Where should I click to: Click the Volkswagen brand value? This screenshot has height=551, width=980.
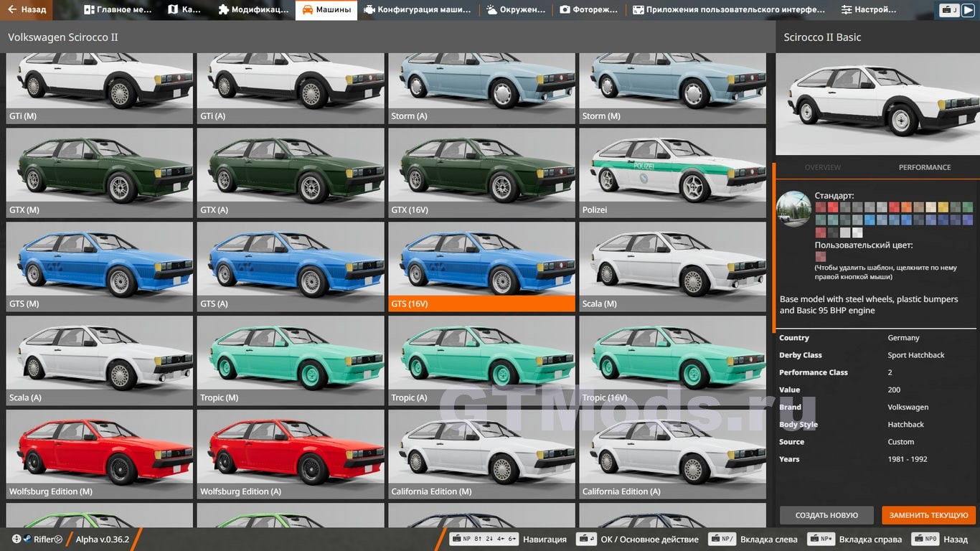point(908,407)
